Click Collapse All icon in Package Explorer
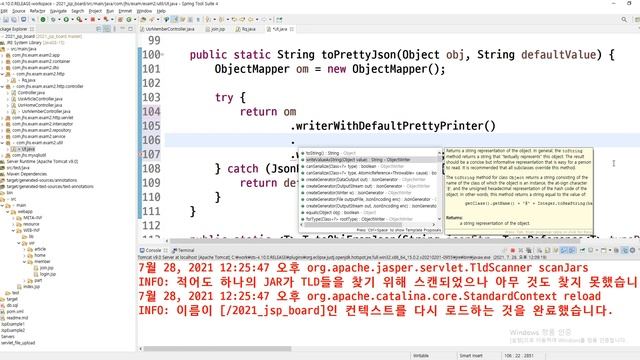The height and width of the screenshot is (360, 640). click(99, 29)
